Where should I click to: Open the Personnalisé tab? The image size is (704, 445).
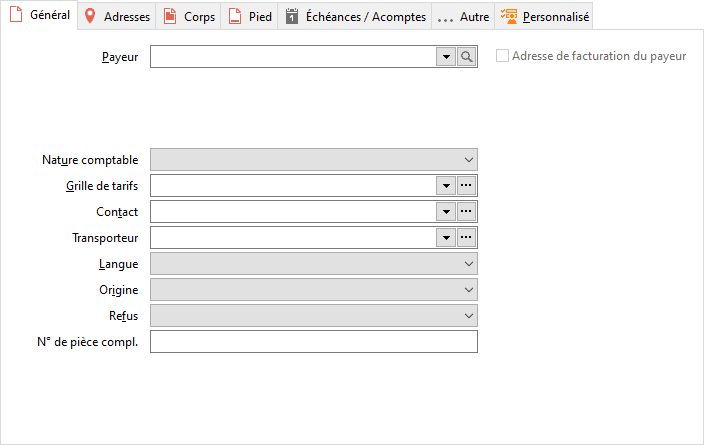click(544, 17)
